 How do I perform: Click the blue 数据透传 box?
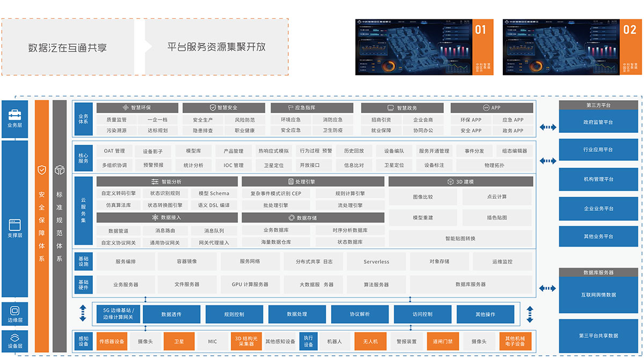(171, 314)
